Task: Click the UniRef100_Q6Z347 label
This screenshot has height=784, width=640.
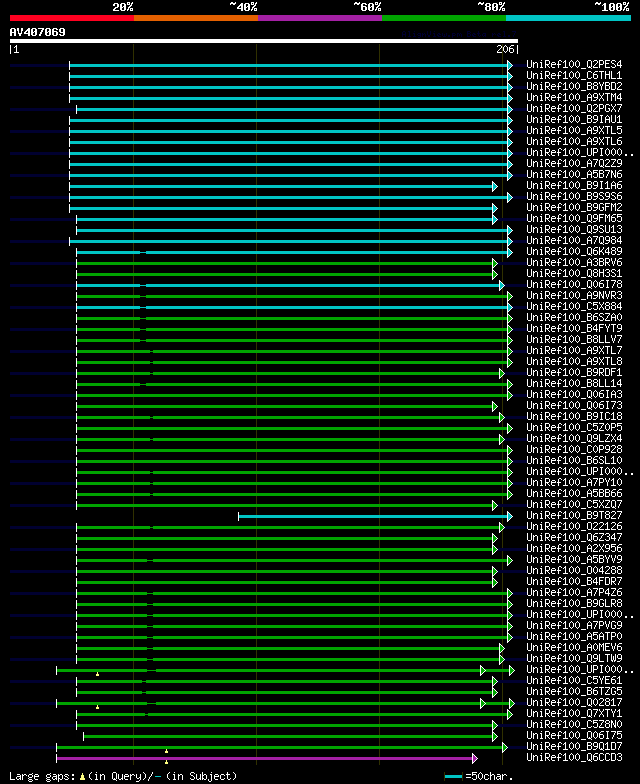Action: click(x=574, y=538)
